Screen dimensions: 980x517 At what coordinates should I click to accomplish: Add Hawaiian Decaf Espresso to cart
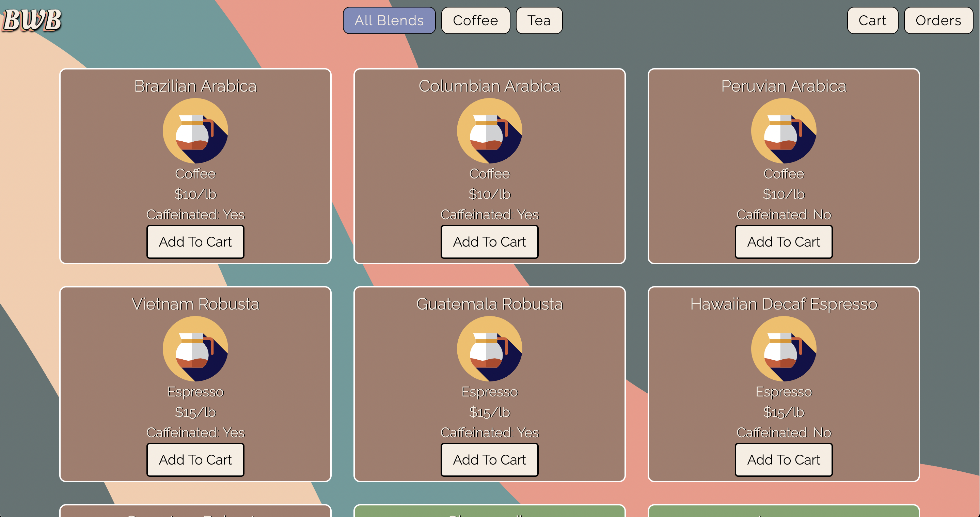(783, 460)
